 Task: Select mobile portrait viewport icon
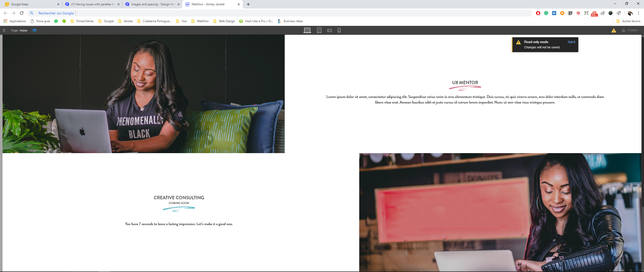339,30
